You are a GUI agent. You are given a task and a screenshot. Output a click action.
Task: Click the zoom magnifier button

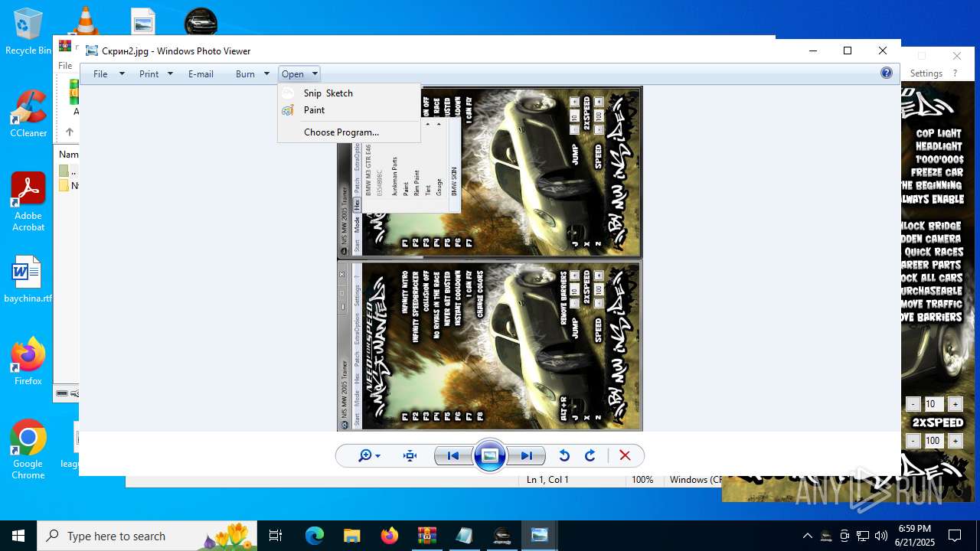pos(369,456)
